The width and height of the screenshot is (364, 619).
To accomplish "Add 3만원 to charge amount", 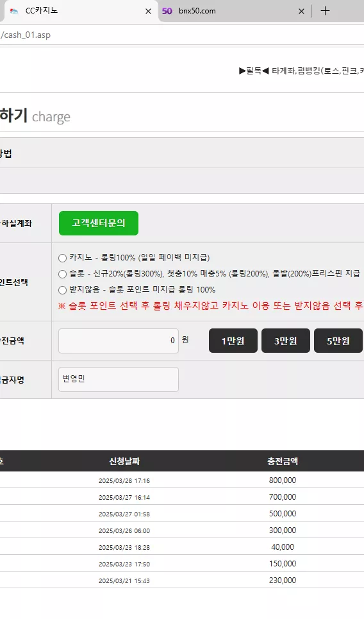I will (x=286, y=341).
